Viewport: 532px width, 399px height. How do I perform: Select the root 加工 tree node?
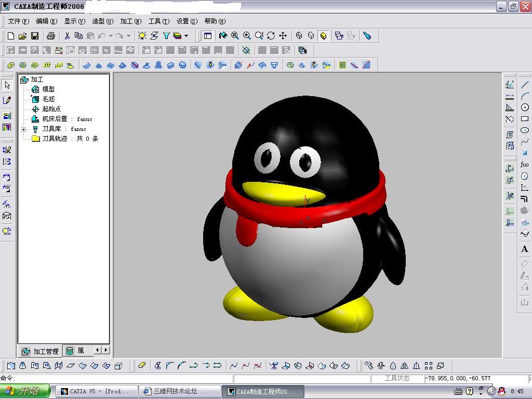pos(37,79)
